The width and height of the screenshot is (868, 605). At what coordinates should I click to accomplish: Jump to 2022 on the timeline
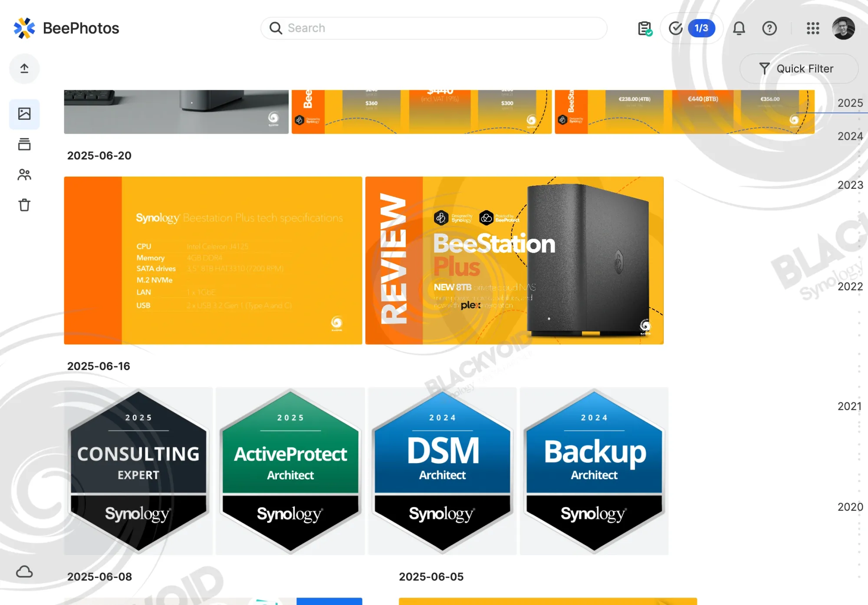850,286
